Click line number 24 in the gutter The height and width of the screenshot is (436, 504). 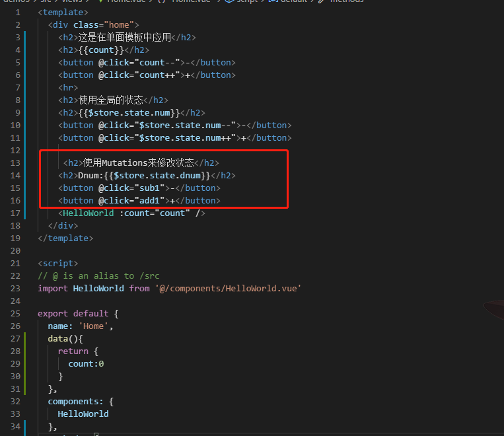[x=15, y=301]
